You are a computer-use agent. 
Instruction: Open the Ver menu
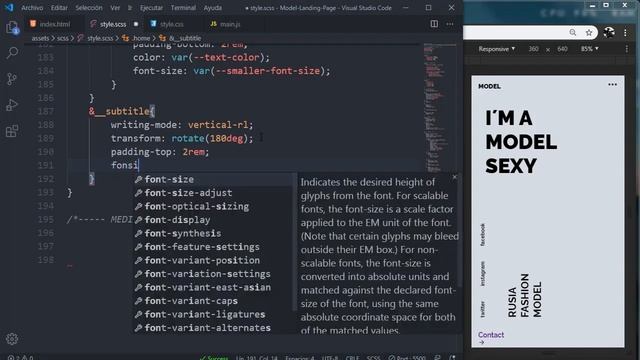point(116,8)
